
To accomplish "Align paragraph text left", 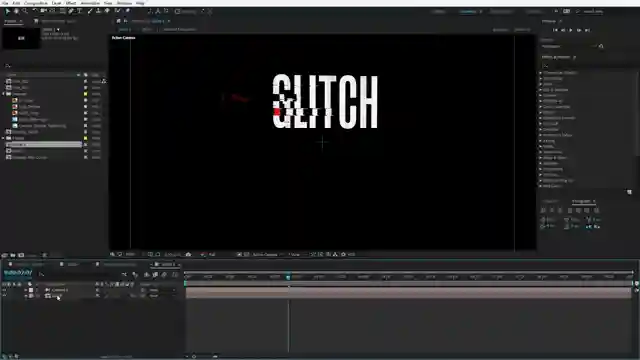I will [543, 210].
